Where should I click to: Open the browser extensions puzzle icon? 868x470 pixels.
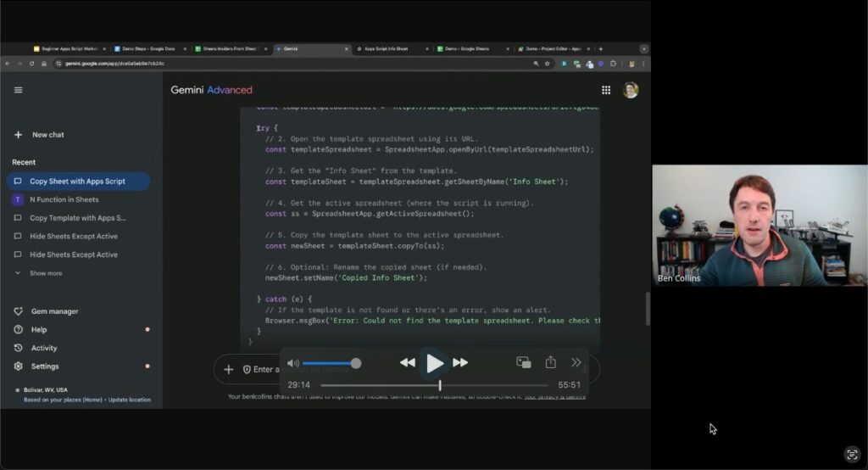pos(613,64)
